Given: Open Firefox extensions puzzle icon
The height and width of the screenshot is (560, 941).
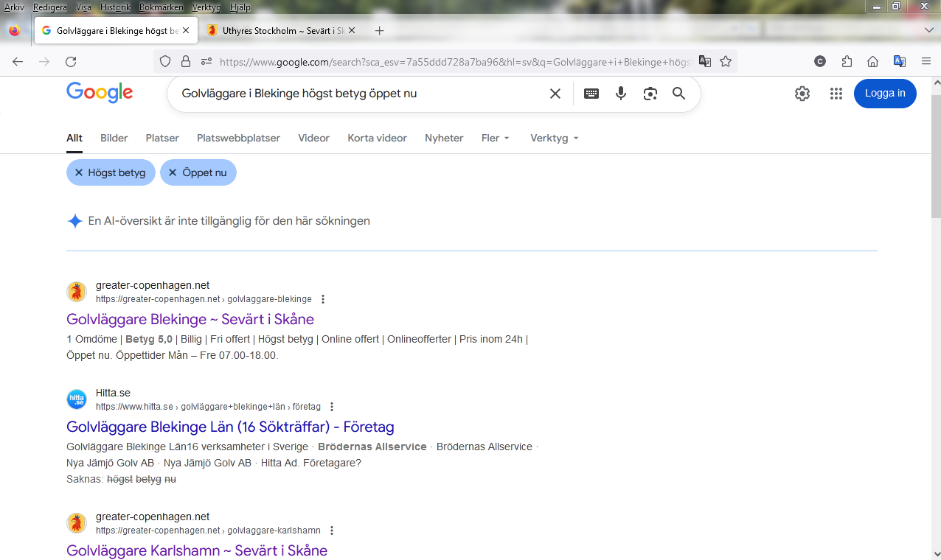Looking at the screenshot, I should [x=847, y=62].
